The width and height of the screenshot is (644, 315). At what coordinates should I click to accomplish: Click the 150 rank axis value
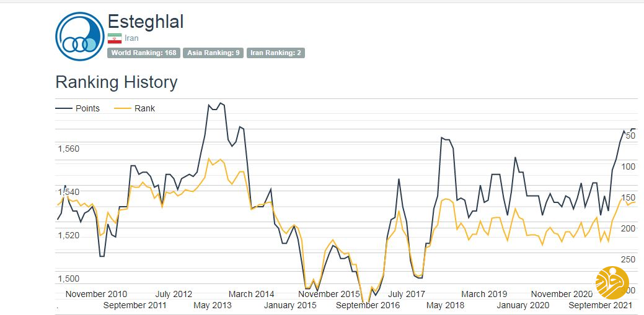pyautogui.click(x=629, y=197)
